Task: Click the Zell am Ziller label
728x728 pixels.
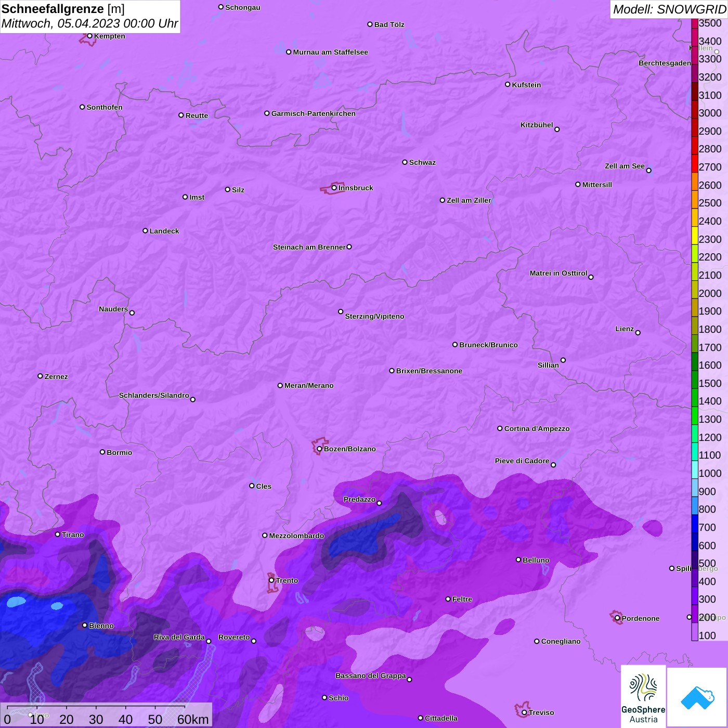Action: pos(469,200)
